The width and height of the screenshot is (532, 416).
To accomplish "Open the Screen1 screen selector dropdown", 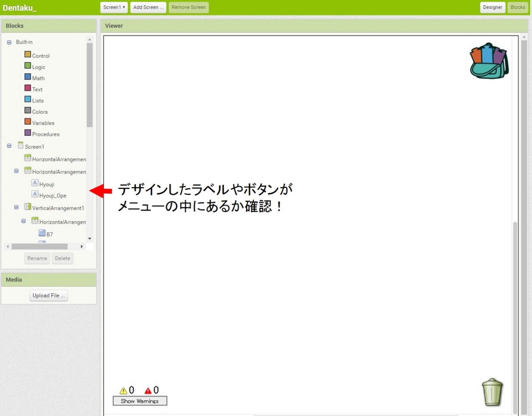I will (114, 7).
